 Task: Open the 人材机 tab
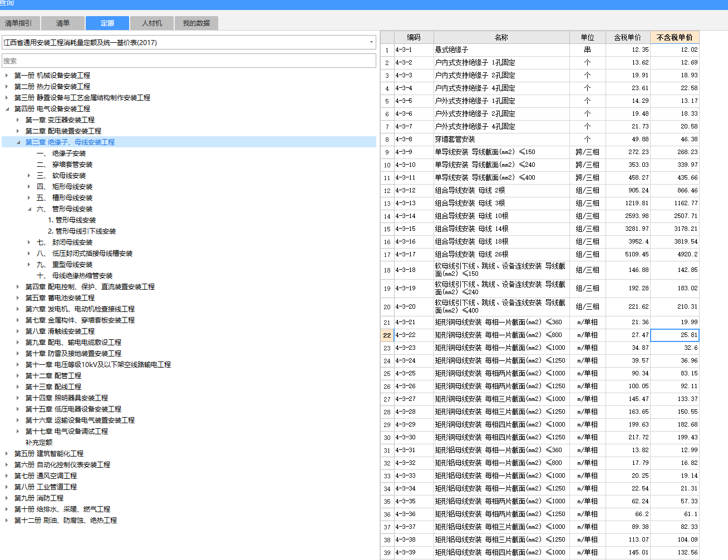[x=152, y=23]
